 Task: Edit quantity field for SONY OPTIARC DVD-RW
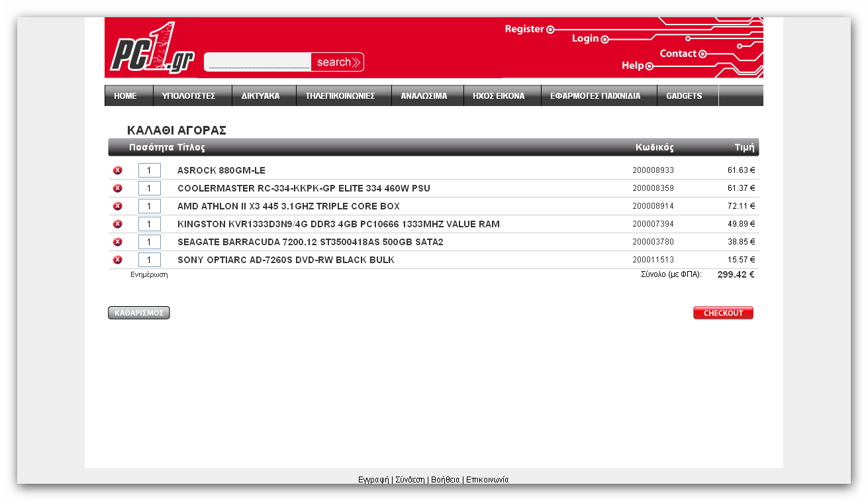tap(150, 260)
